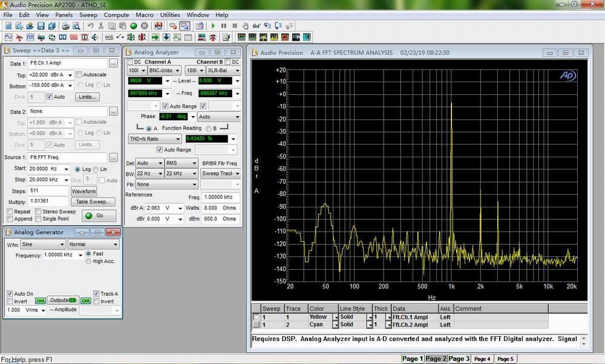This screenshot has width=605, height=364.
Task: Open the Analog Generator sine-wave panel icon
Action: 8,37
